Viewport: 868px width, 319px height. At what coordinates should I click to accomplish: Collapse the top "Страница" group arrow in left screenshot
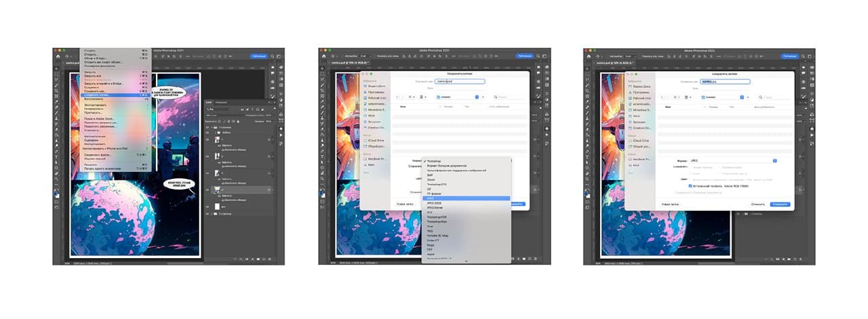tap(212, 127)
